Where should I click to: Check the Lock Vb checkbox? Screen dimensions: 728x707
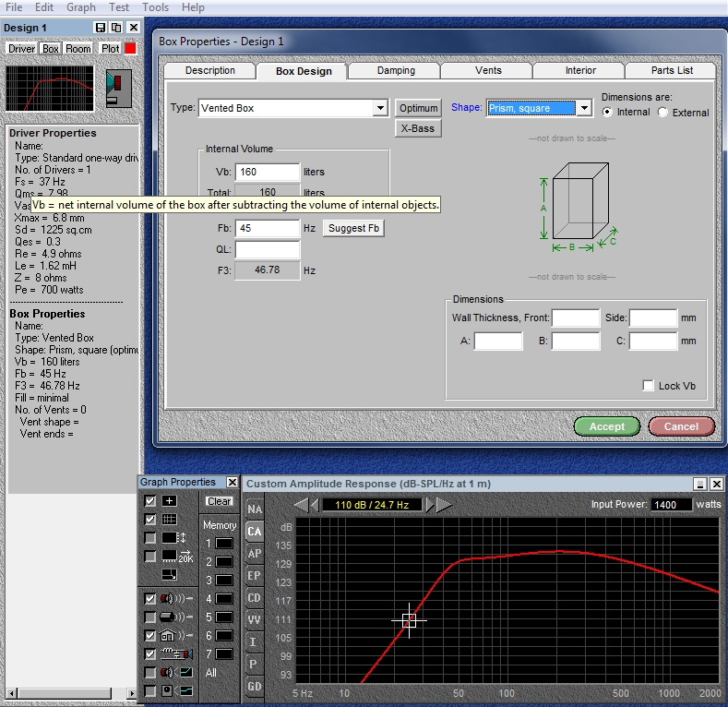(x=648, y=386)
